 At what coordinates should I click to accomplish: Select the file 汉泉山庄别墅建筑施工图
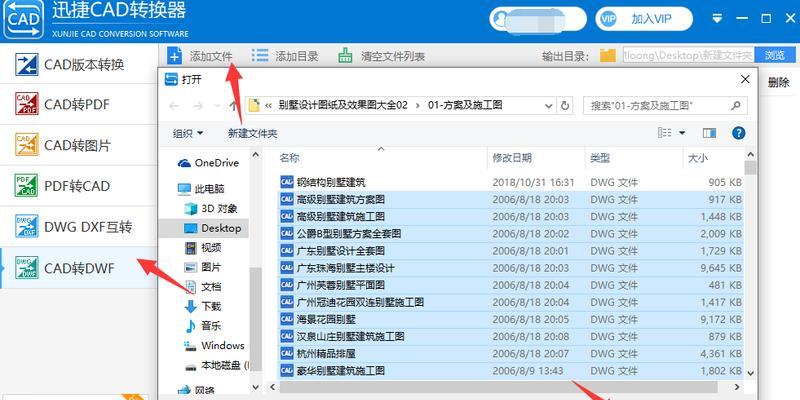tap(510, 337)
